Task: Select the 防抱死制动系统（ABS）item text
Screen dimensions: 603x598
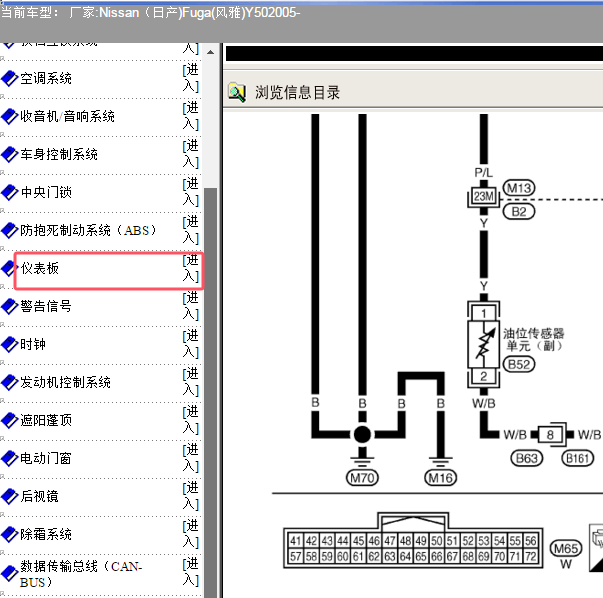Action: coord(88,230)
